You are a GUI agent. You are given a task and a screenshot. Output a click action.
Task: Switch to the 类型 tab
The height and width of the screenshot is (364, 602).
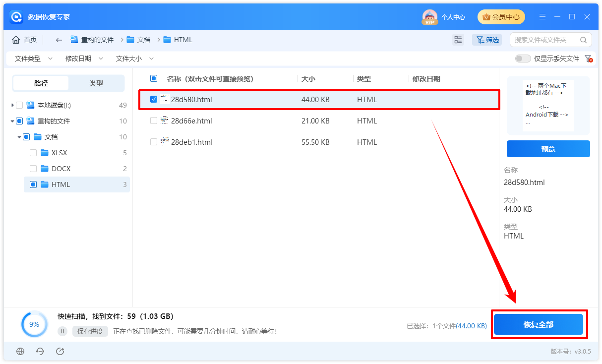tap(96, 83)
